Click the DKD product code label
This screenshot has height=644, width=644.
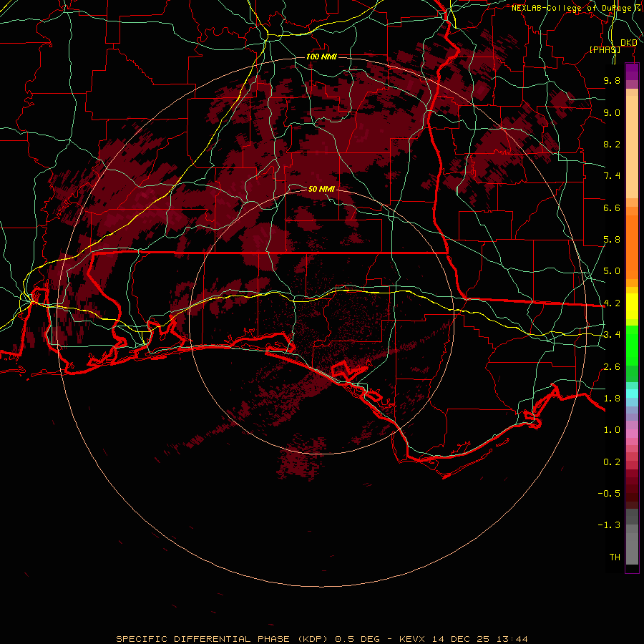628,43
